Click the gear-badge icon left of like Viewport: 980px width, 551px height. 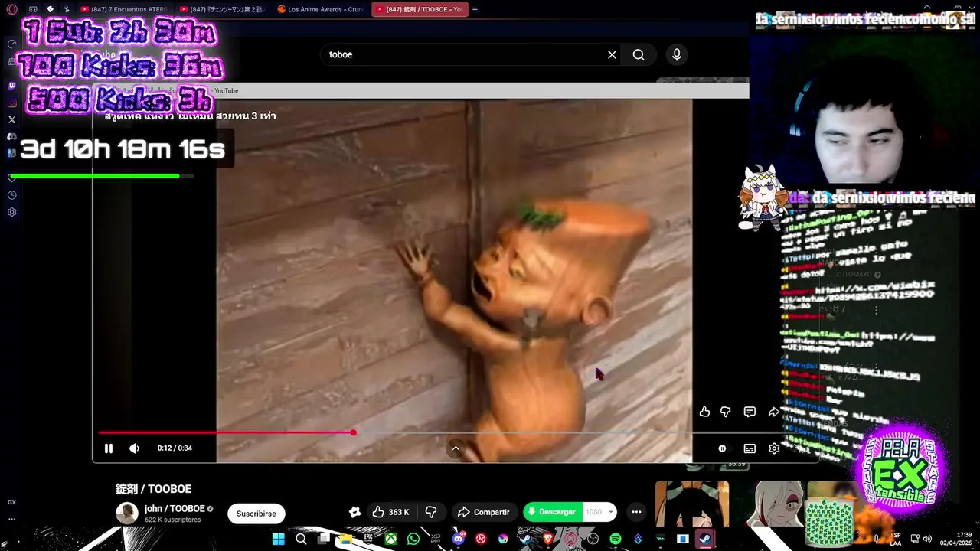(354, 512)
